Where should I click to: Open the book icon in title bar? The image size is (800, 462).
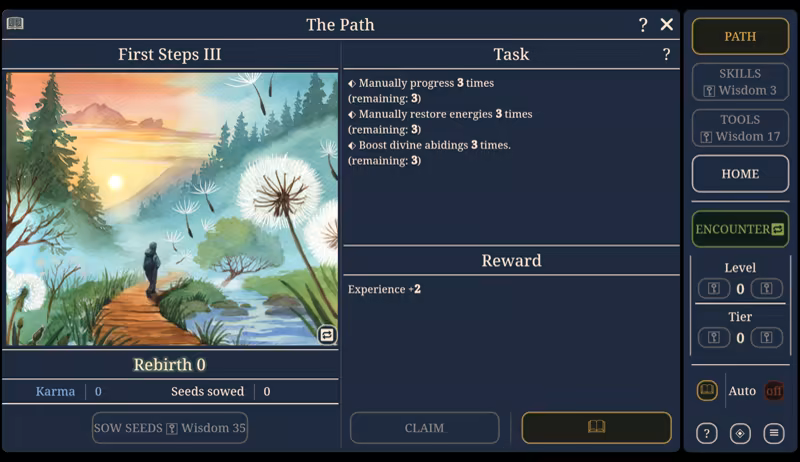(15, 23)
